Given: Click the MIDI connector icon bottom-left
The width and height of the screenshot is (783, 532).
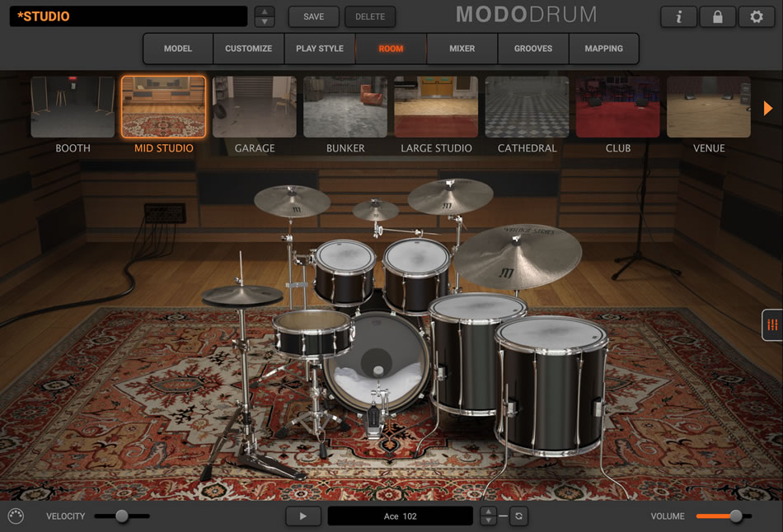Looking at the screenshot, I should point(16,516).
